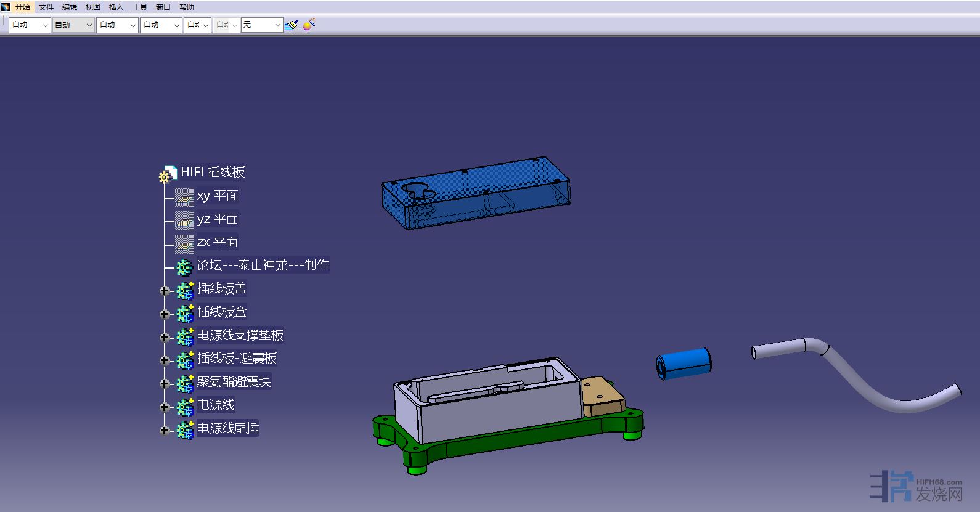Click the CATIA application icon at top-left
Screen dimensions: 980x512
6,7
